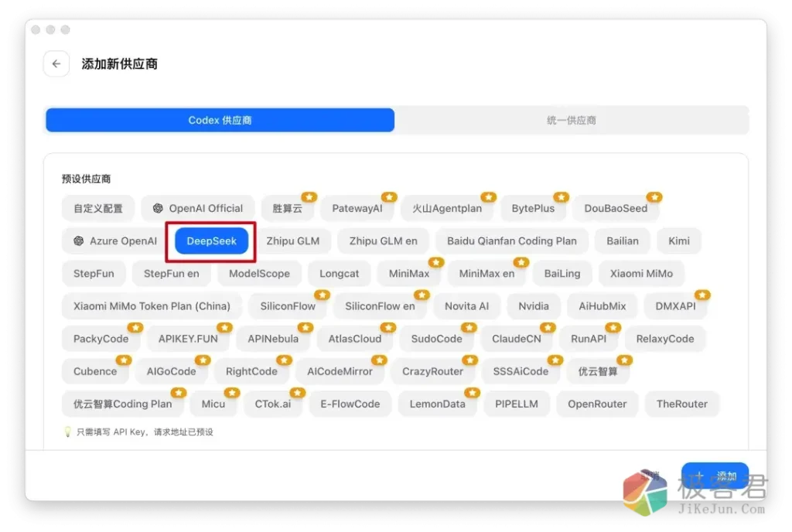The image size is (792, 532).
Task: Select the 胜算云 provider chip
Action: pos(288,209)
